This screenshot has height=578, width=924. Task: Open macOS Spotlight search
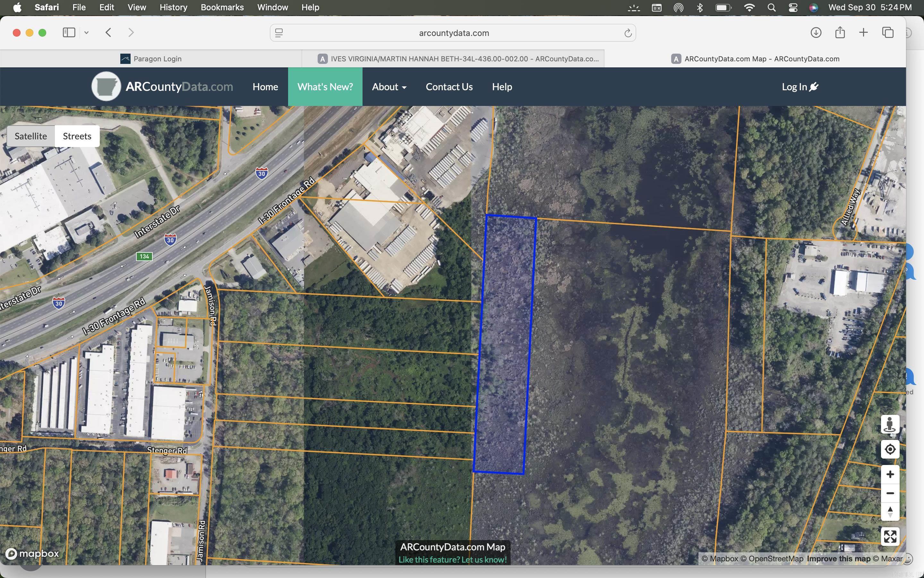(771, 7)
